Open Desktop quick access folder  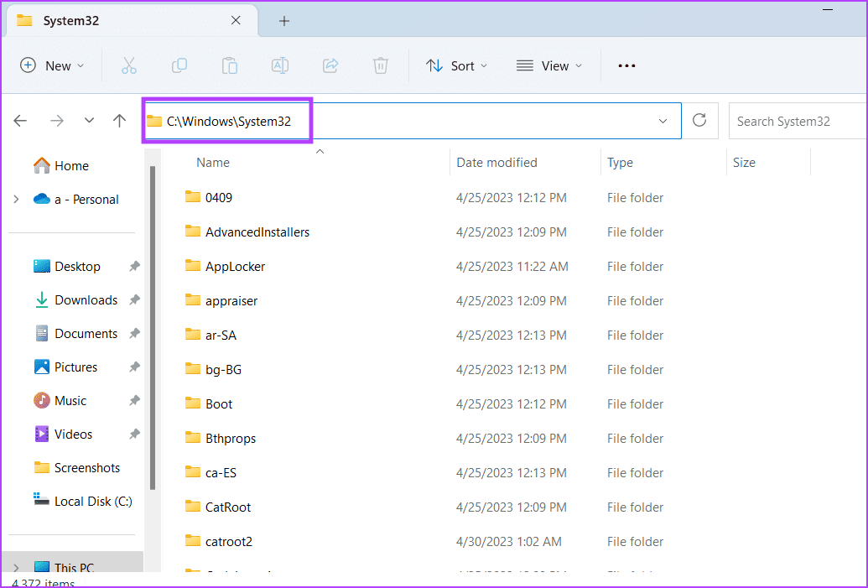pos(67,266)
